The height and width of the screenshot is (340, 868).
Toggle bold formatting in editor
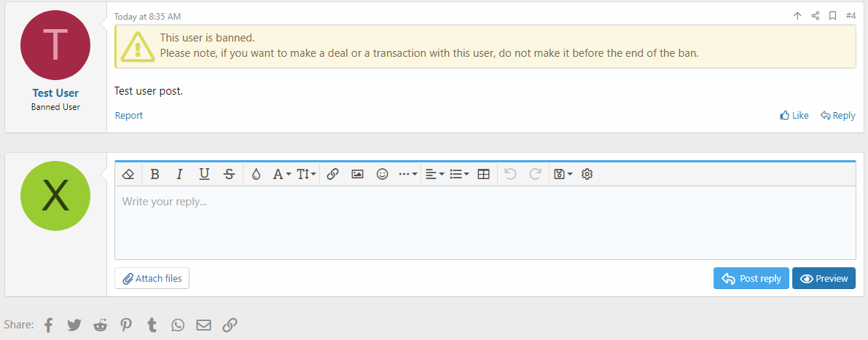coord(155,174)
